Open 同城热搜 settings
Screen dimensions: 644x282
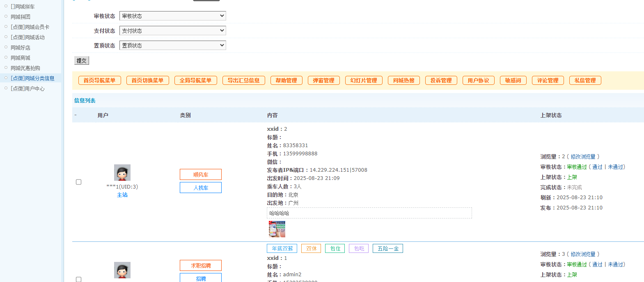[404, 80]
